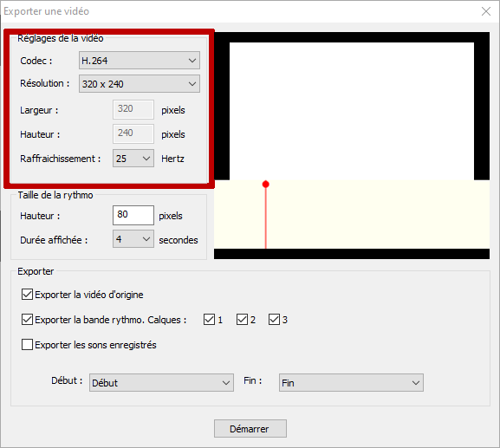Image resolution: width=500 pixels, height=448 pixels.
Task: Open the Raffraichissement dropdown set to 25
Action: [x=133, y=159]
